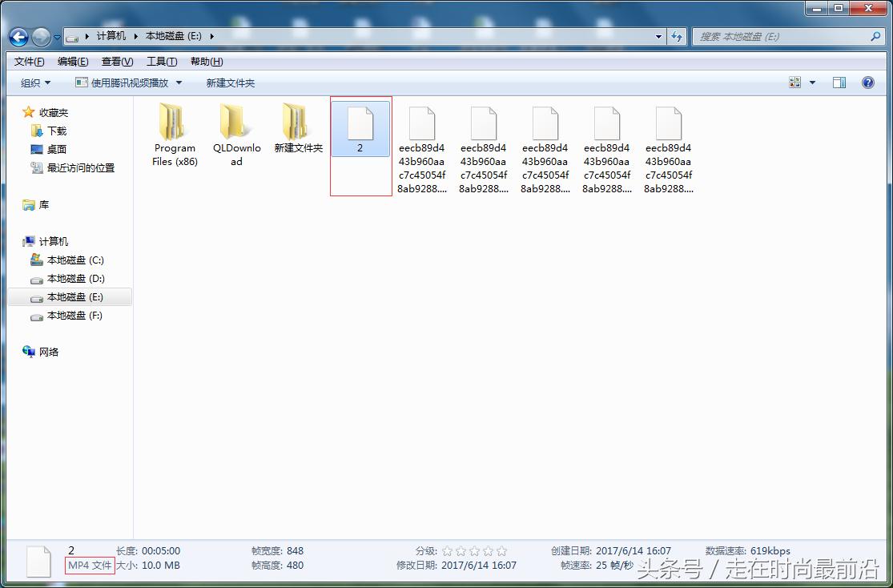Viewport: 893px width, 588px height.
Task: Open the 组织 dropdown menu
Action: click(35, 83)
